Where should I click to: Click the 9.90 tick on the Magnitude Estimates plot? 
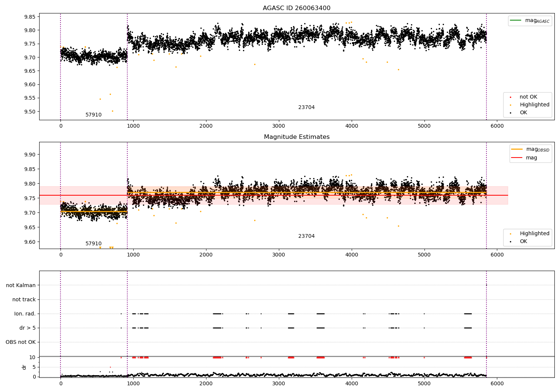pos(30,155)
